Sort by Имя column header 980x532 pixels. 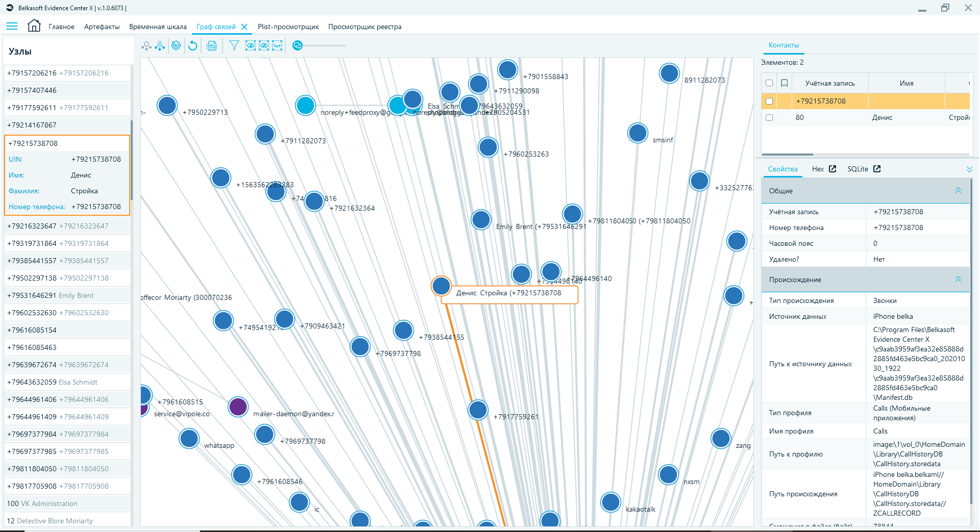tap(906, 83)
